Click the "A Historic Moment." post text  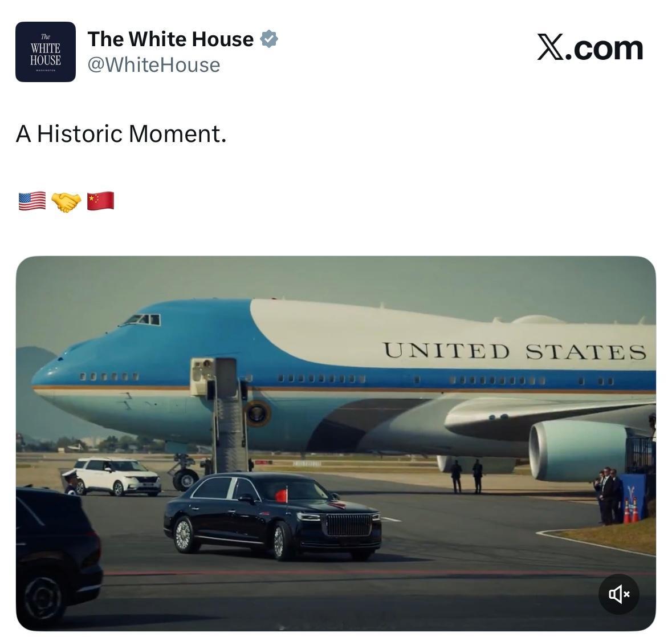pos(121,134)
